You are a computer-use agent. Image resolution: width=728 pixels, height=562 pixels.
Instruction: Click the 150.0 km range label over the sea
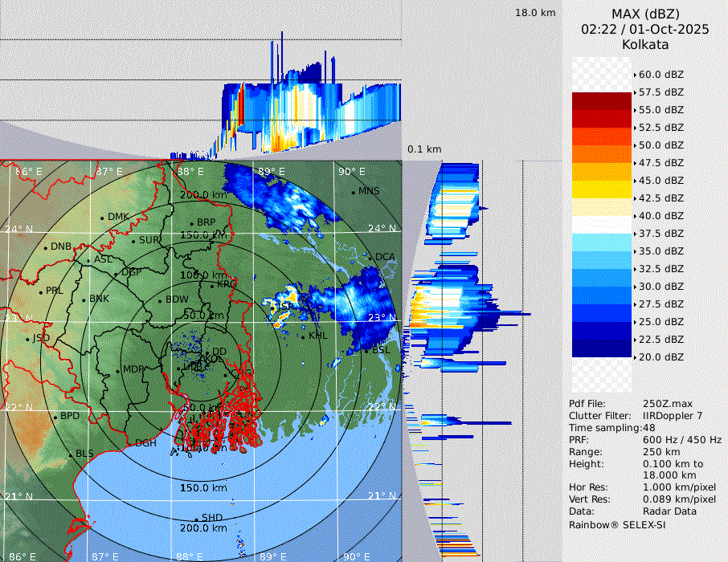(x=201, y=488)
